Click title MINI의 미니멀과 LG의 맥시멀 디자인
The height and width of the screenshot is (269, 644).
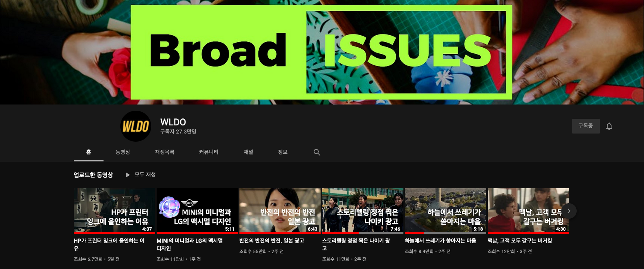point(190,244)
